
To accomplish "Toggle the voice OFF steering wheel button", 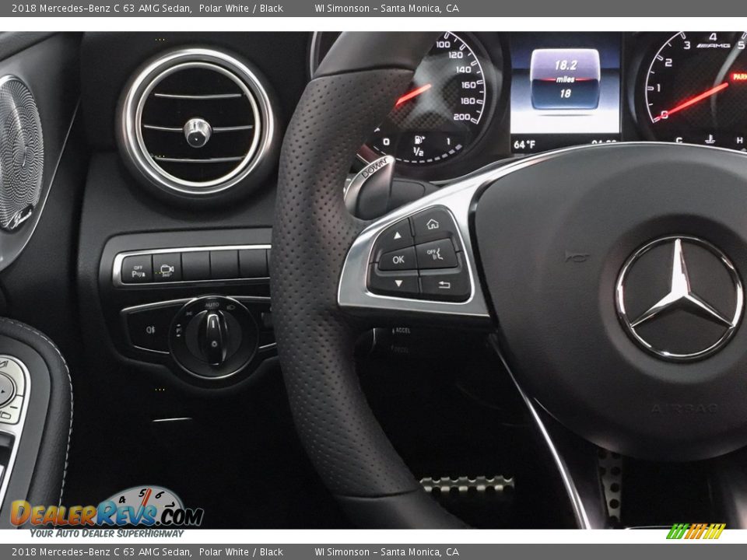I will [x=436, y=254].
